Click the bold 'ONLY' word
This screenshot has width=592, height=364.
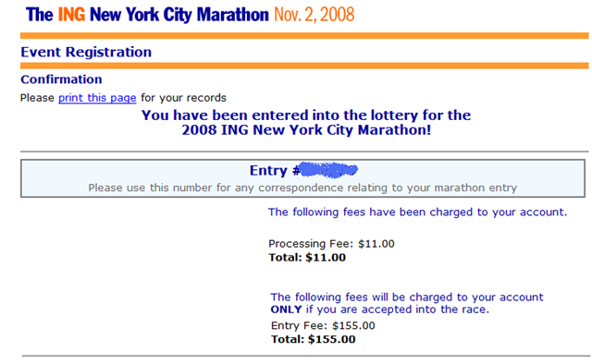[x=286, y=309]
